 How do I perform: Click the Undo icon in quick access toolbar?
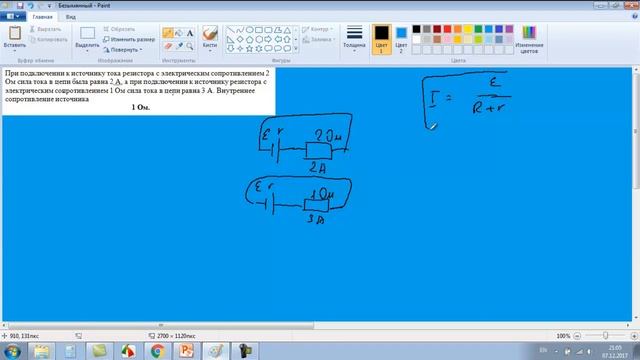(x=30, y=6)
